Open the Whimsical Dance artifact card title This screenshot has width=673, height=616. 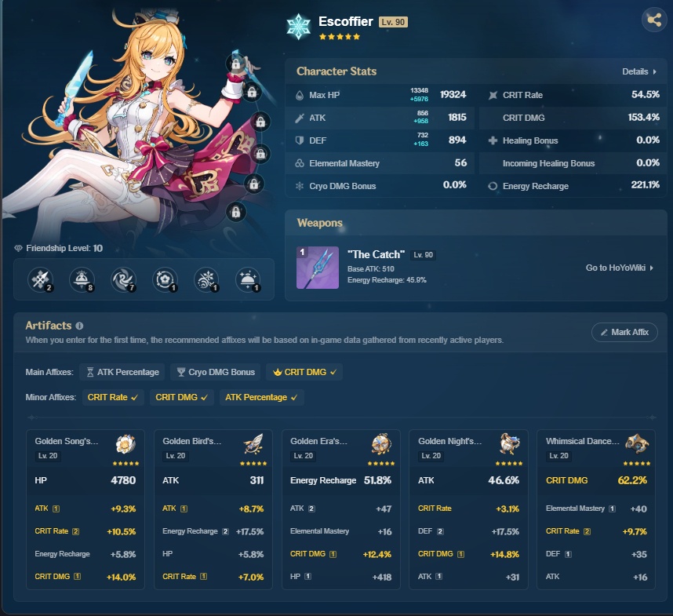pos(583,441)
